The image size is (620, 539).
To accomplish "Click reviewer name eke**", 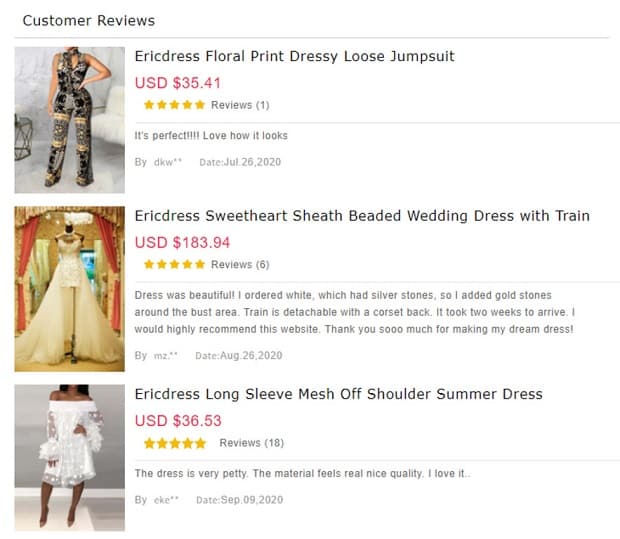I will click(166, 499).
